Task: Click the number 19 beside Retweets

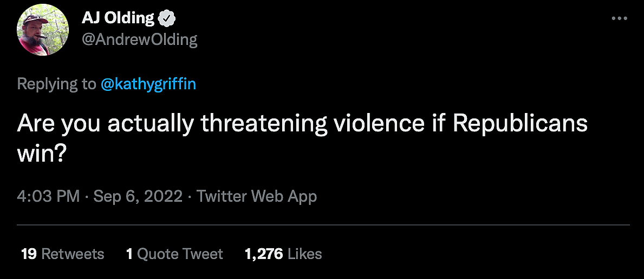Action: pos(29,254)
